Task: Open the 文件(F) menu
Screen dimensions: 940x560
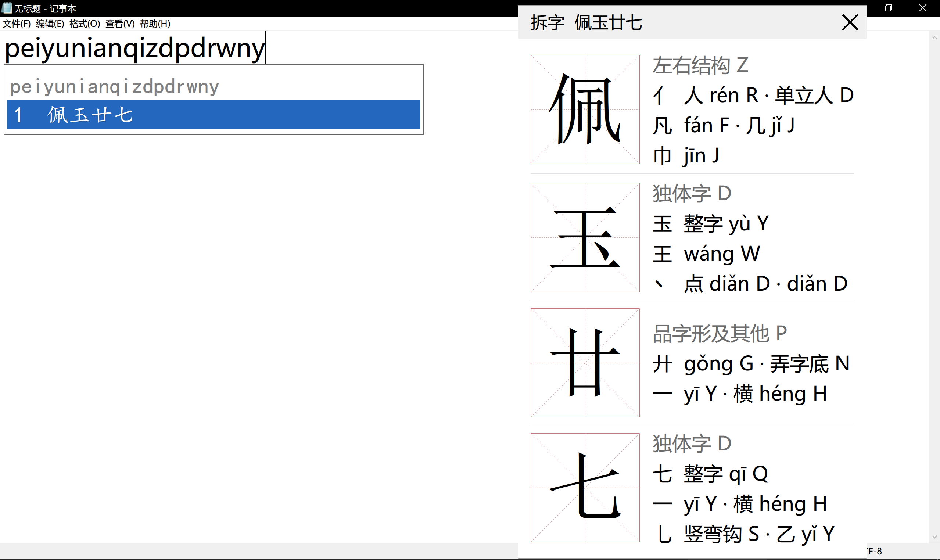Action: [17, 24]
